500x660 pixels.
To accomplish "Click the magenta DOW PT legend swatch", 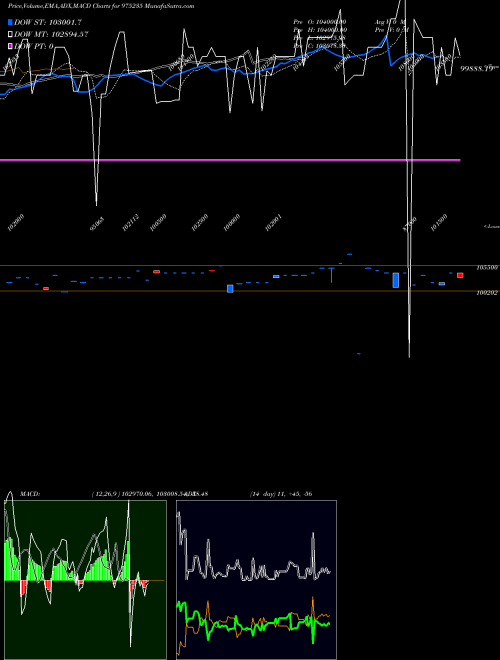I will point(10,46).
